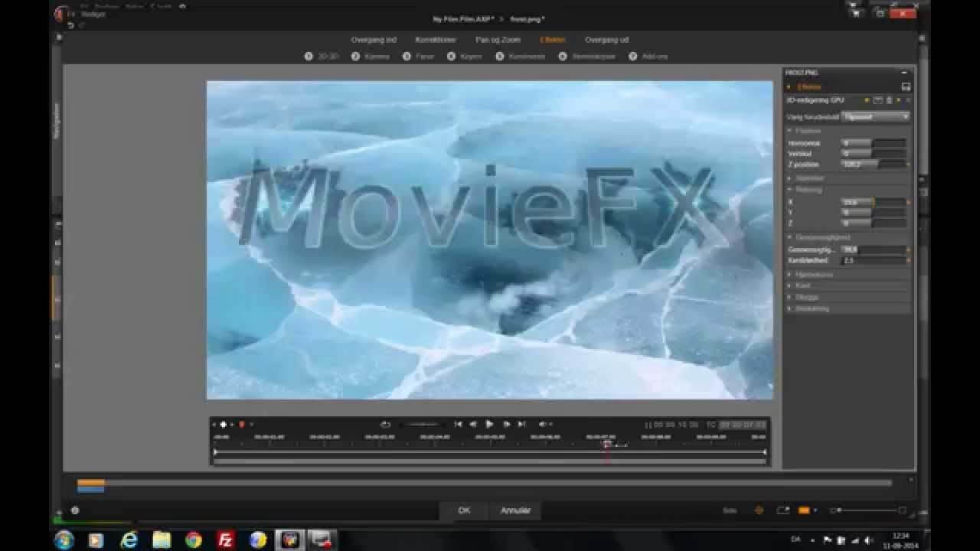The width and height of the screenshot is (980, 551).
Task: Expand the fourth-from-last collapsed section
Action: pos(789,274)
